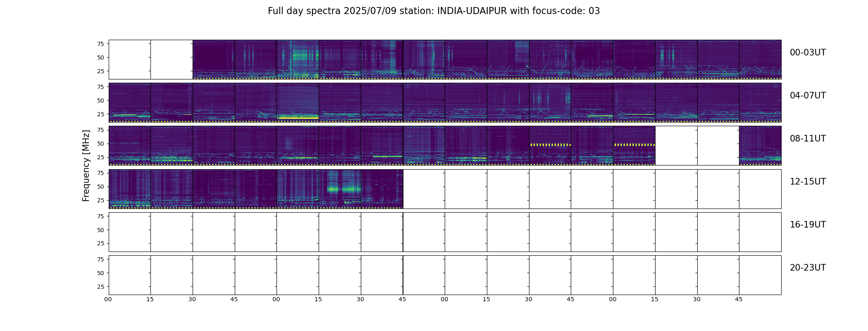868x331 pixels.
Task: Click the '50' tick label of the 20-23UT row
Action: (x=100, y=273)
